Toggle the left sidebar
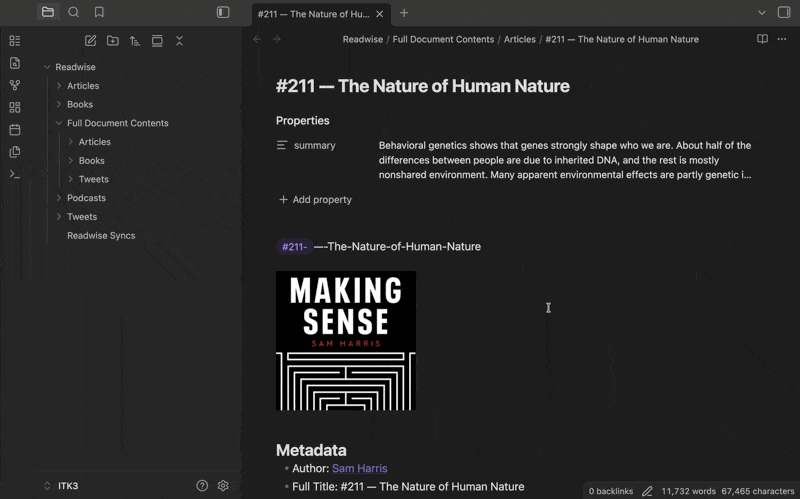800x499 pixels. 223,12
